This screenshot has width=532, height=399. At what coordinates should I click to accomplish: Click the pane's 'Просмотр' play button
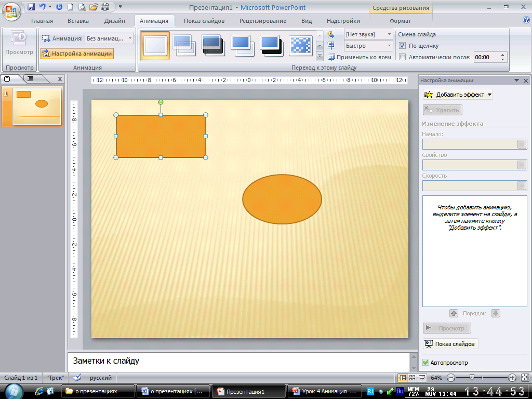pyautogui.click(x=447, y=328)
